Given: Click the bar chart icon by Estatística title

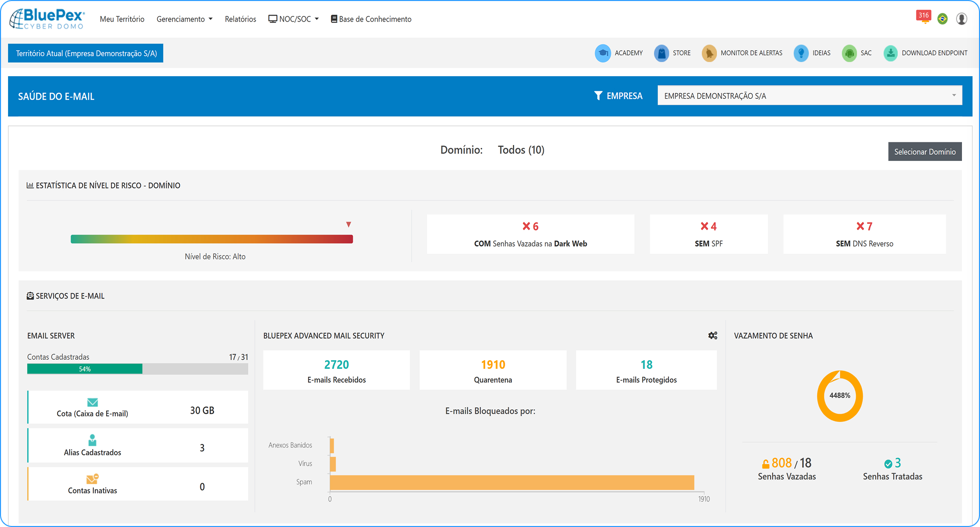Looking at the screenshot, I should click(30, 185).
